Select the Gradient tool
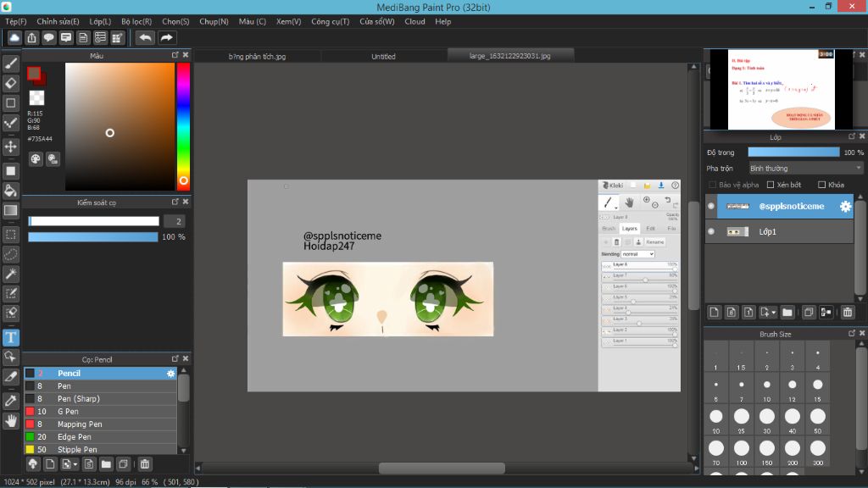 click(x=10, y=210)
